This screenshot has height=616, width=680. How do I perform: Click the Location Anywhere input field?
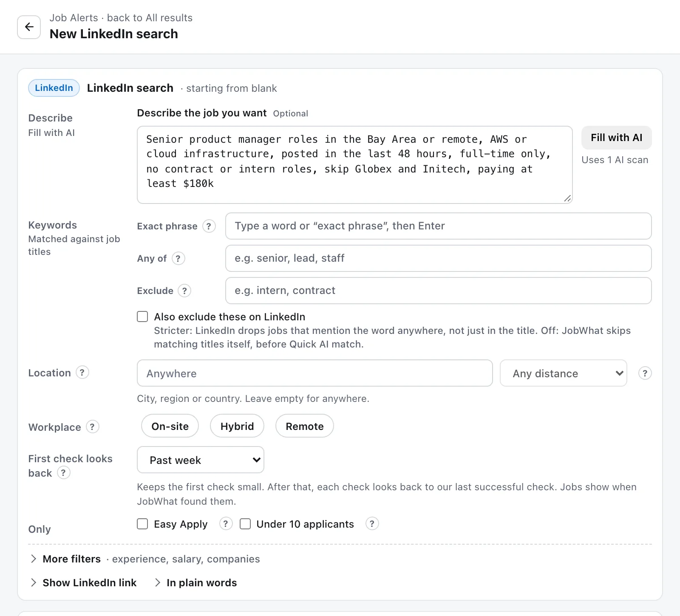315,373
